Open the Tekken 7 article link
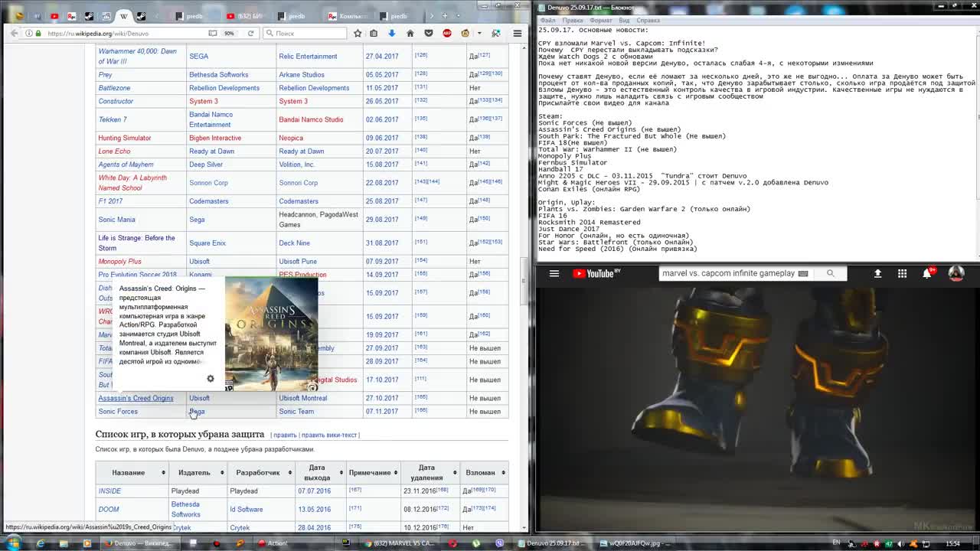The height and width of the screenshot is (551, 980). 113,119
